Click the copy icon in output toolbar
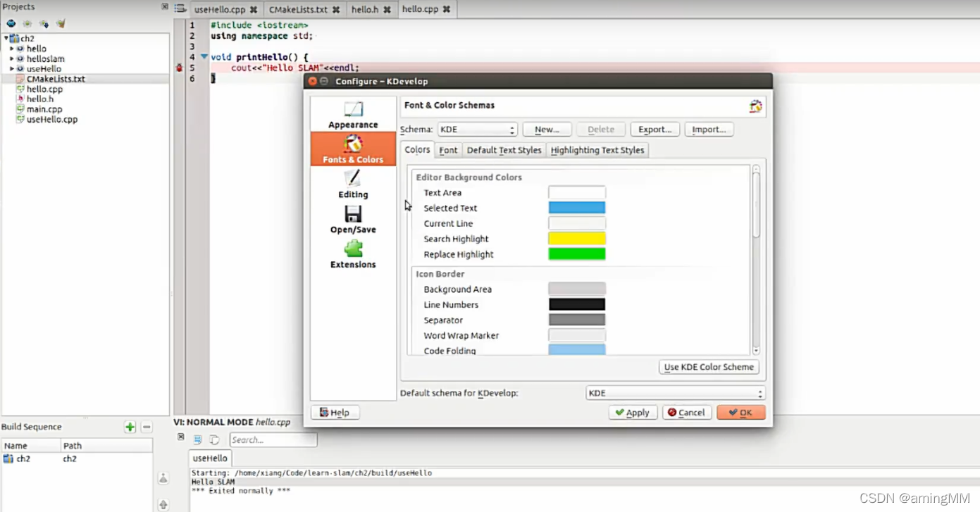Image resolution: width=980 pixels, height=512 pixels. pyautogui.click(x=214, y=439)
